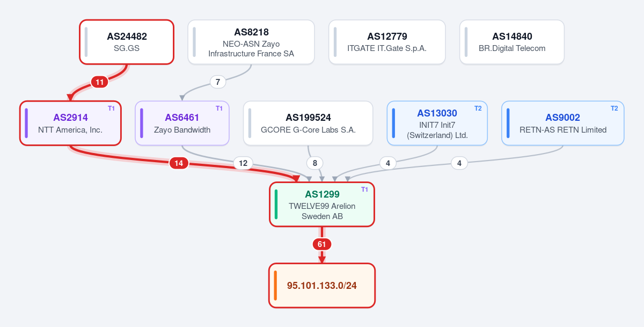644x327 pixels.
Task: Open the AS14840 BR.Digital Telecom node
Action: 512,42
